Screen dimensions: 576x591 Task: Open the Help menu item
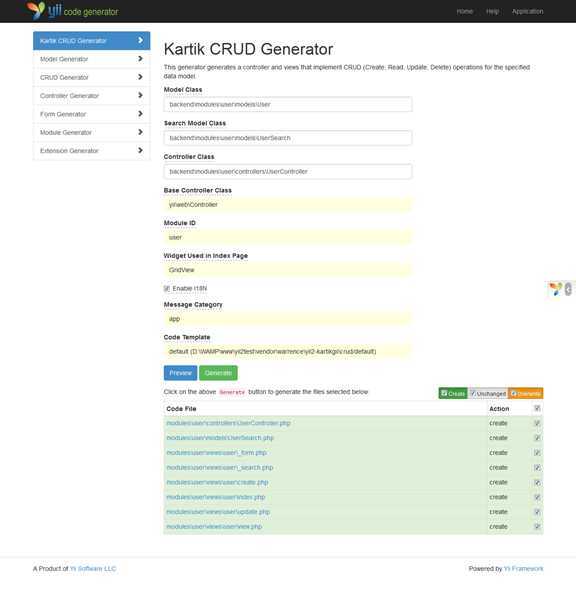pyautogui.click(x=492, y=11)
